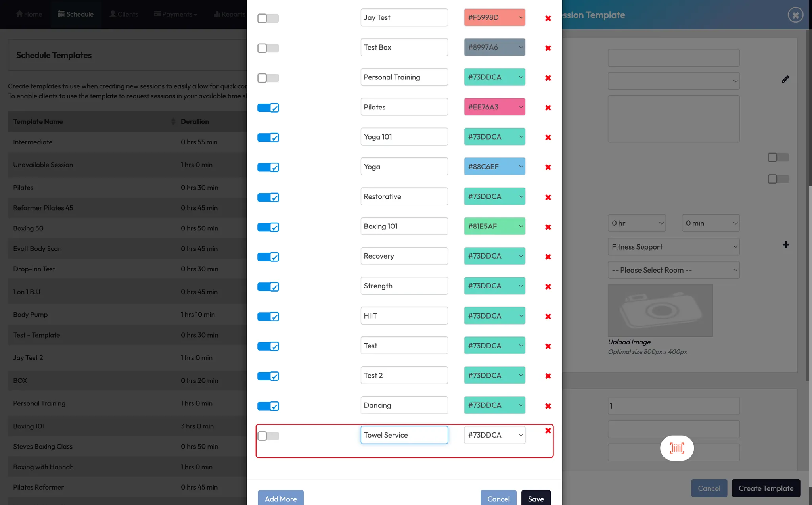Image resolution: width=812 pixels, height=505 pixels.
Task: Enable the Personal Training toggle
Action: (x=268, y=78)
